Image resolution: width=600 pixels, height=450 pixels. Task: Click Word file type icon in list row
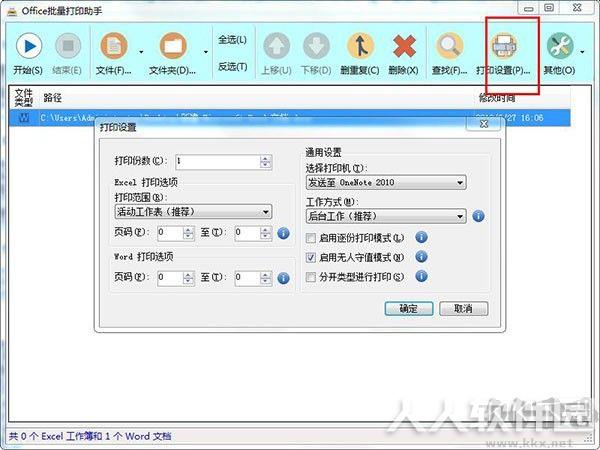(24, 117)
